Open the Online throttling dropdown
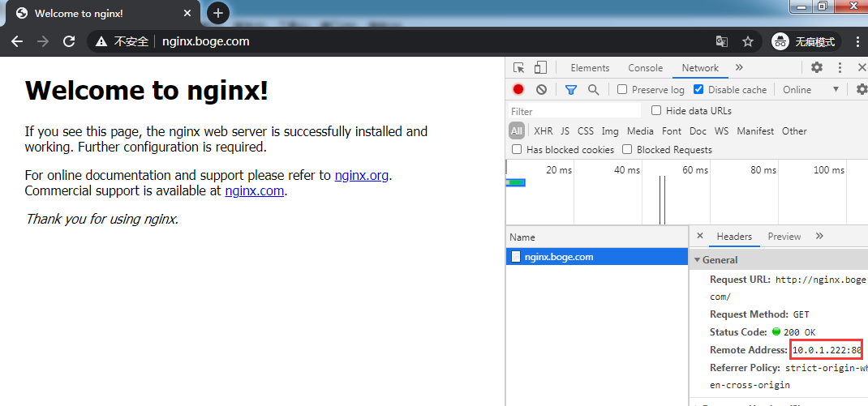Screen dimensions: 868x406 810,90
